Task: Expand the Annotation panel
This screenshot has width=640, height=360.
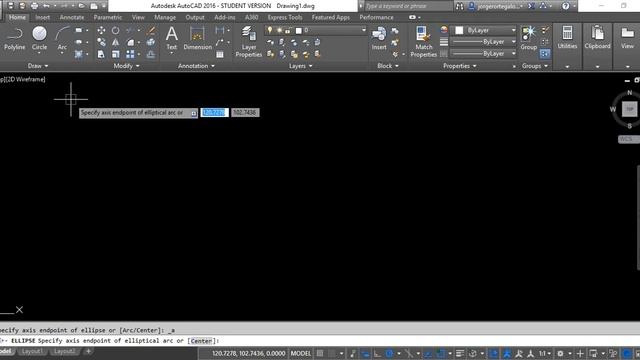Action: [196, 66]
